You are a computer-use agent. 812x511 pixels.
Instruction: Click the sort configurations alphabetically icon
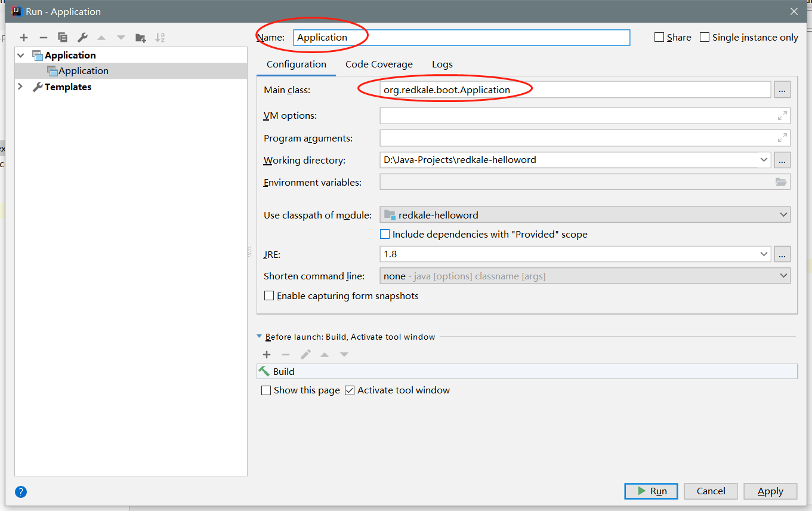pyautogui.click(x=160, y=38)
